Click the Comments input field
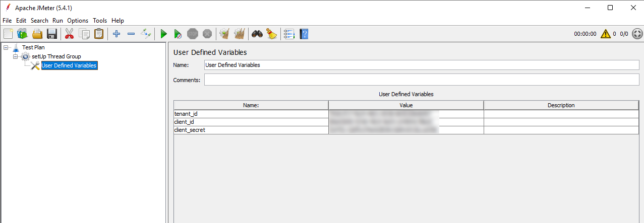 [421, 80]
